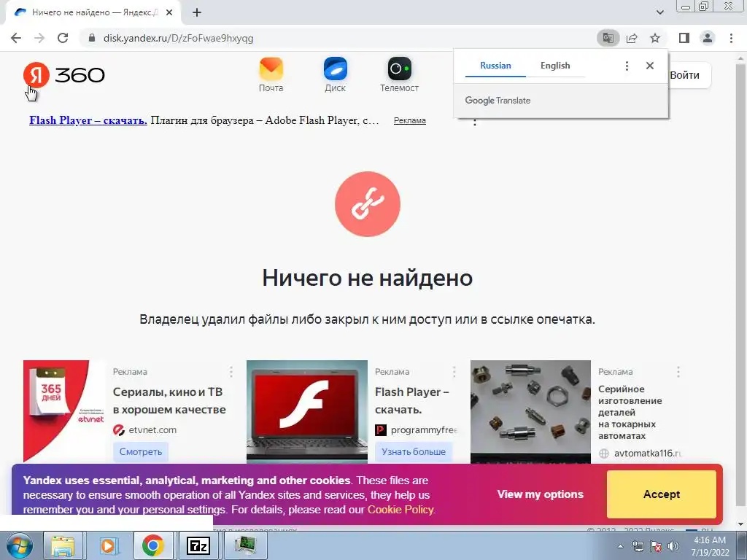Open Диск service icon

(x=336, y=75)
